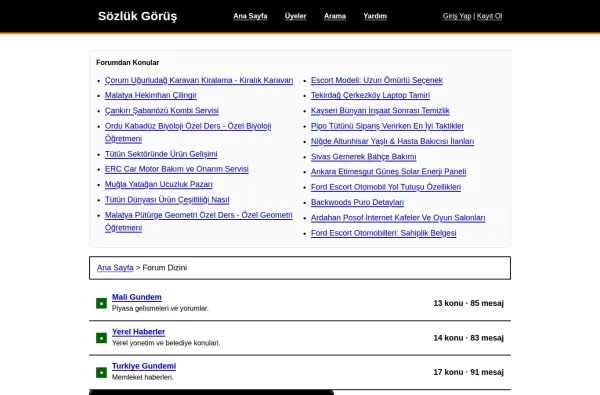Open the Üyeler menu item
Viewport: 600px width, 395px height.
[x=295, y=16]
